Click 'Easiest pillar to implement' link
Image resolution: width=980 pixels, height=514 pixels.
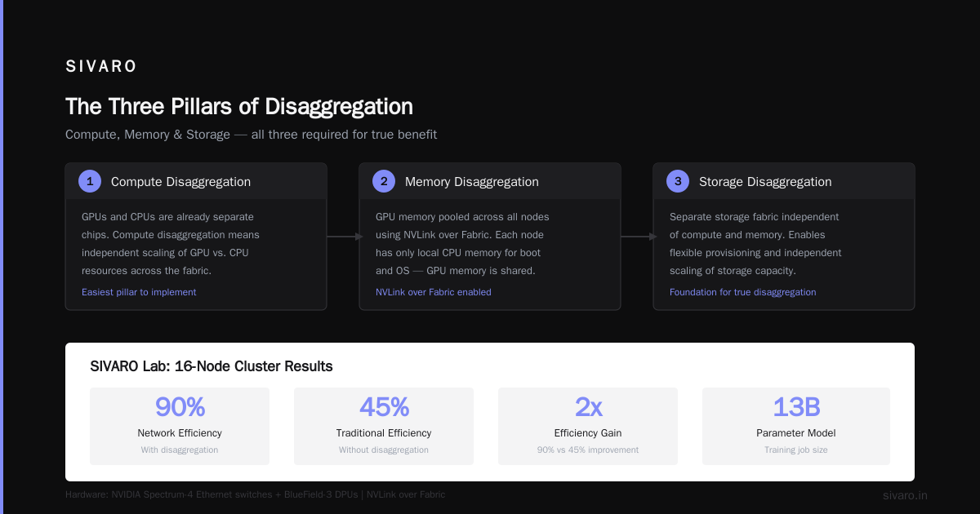click(x=139, y=292)
